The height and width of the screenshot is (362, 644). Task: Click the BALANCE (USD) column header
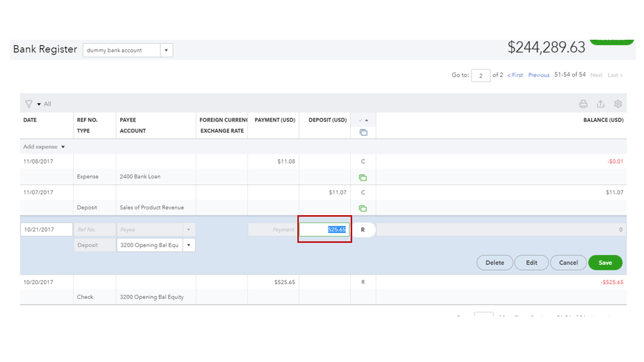coord(603,120)
